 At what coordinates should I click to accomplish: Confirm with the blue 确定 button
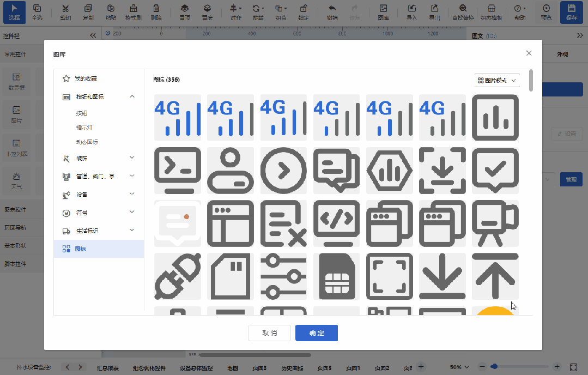click(317, 333)
